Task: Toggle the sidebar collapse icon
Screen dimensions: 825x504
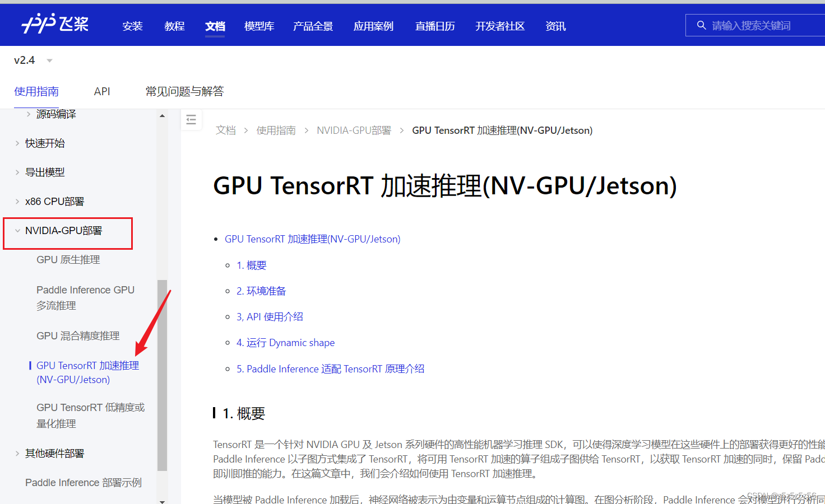Action: pos(191,120)
